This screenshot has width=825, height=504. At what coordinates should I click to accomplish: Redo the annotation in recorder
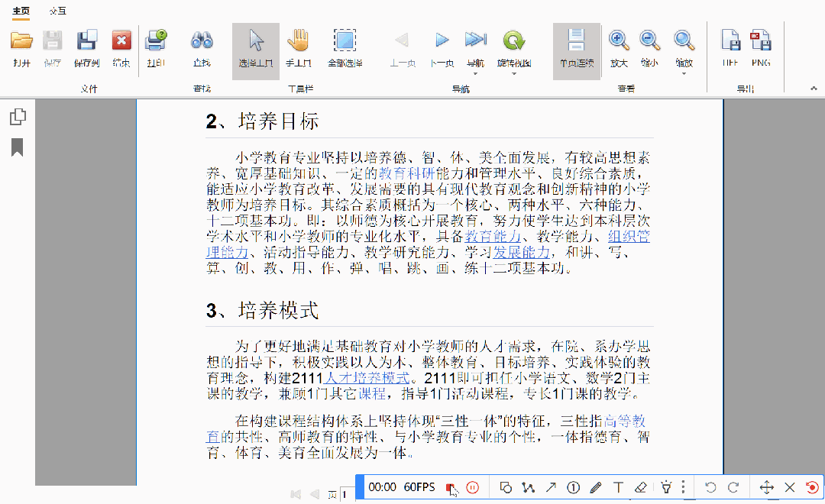coord(733,488)
